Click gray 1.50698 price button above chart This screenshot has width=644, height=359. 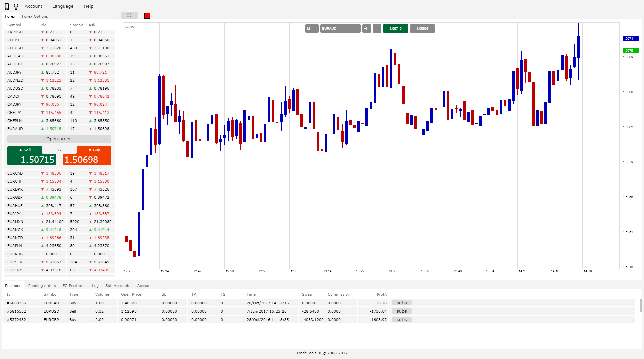(422, 29)
